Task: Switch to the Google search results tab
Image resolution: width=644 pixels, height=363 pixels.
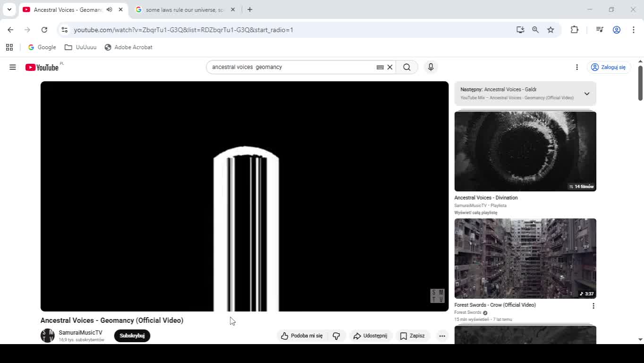Action: pos(184,9)
